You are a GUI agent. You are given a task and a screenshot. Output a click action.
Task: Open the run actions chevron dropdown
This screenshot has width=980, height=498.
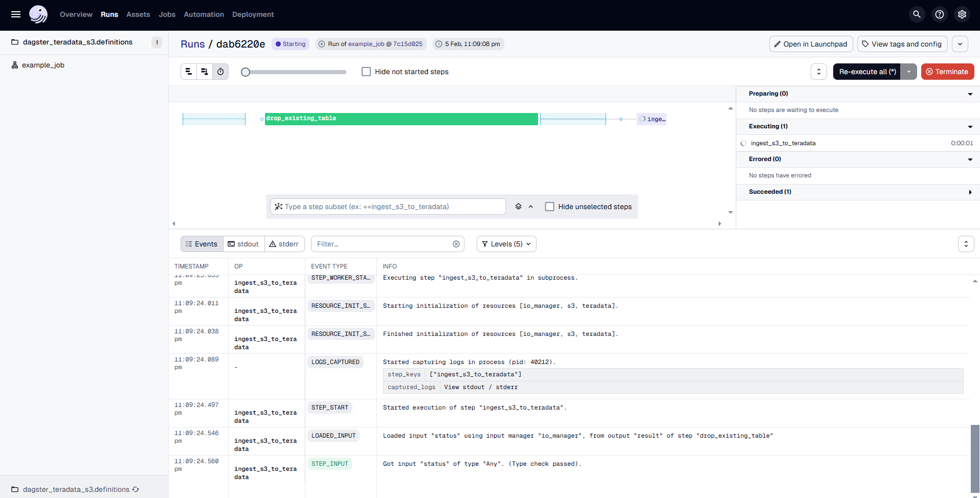coord(960,44)
